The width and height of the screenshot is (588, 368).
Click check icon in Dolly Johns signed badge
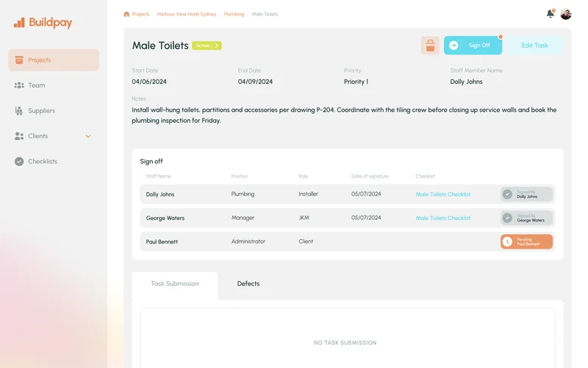click(x=507, y=194)
